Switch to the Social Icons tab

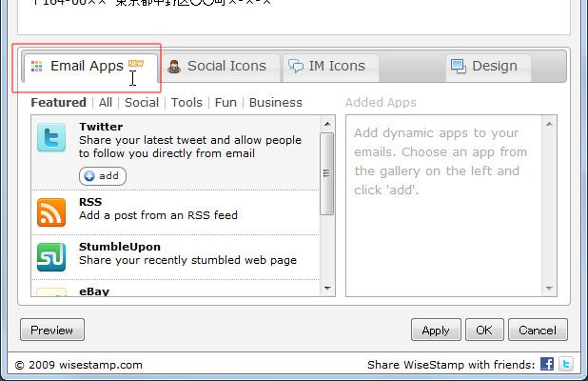220,68
